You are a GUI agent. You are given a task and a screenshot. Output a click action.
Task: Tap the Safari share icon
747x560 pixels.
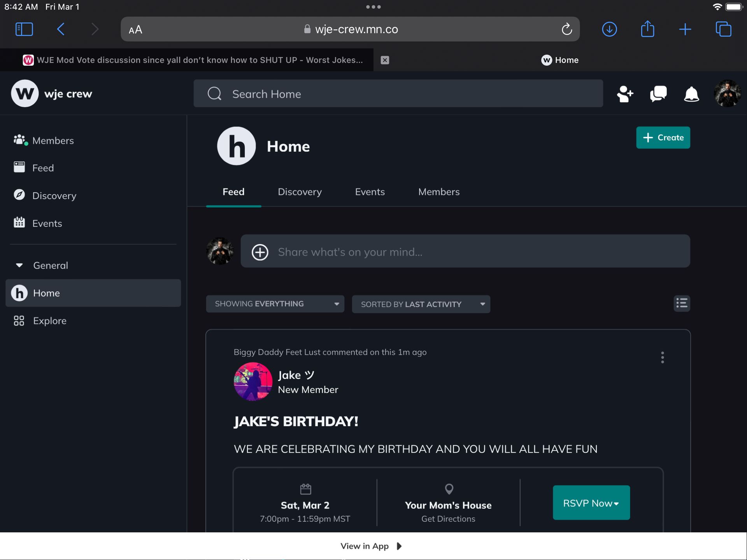(647, 29)
